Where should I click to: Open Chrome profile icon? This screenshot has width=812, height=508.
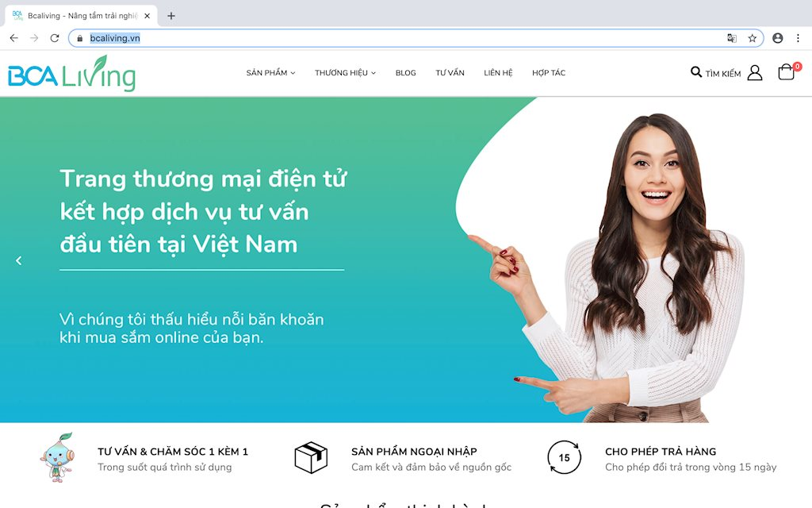click(777, 38)
